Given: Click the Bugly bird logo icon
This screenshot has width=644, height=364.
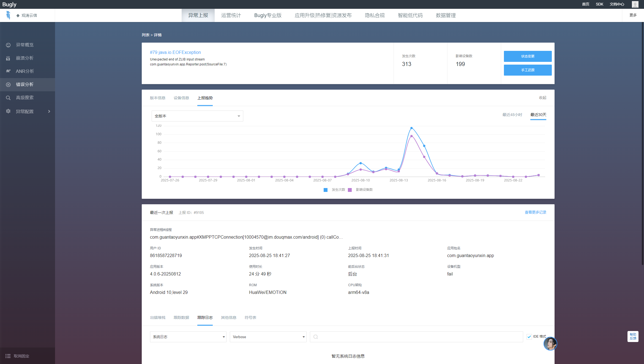Looking at the screenshot, I should (8, 15).
